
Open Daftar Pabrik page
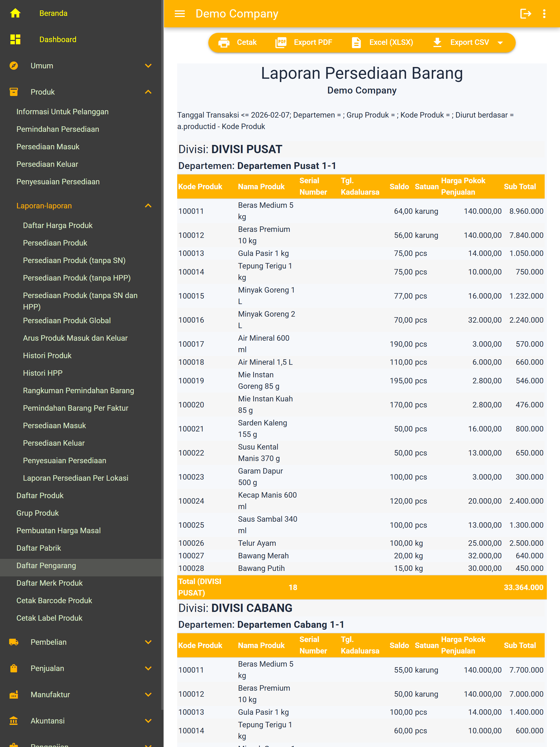pos(39,548)
